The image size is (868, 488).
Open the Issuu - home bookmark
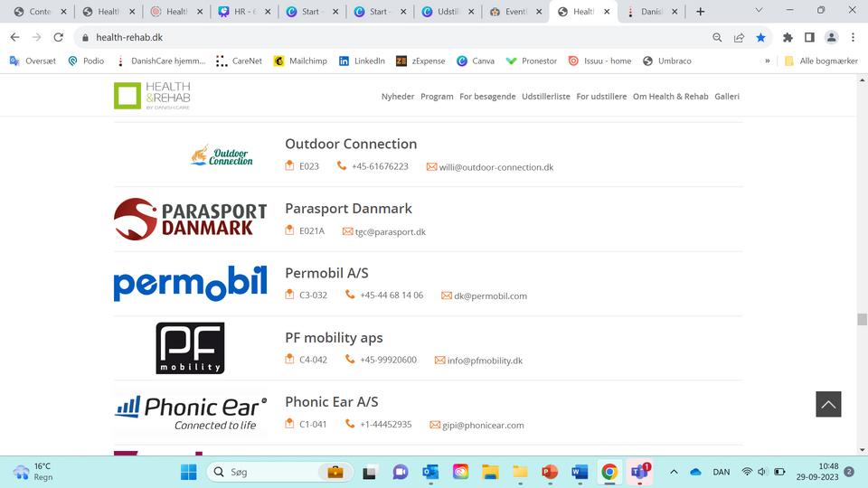click(600, 61)
